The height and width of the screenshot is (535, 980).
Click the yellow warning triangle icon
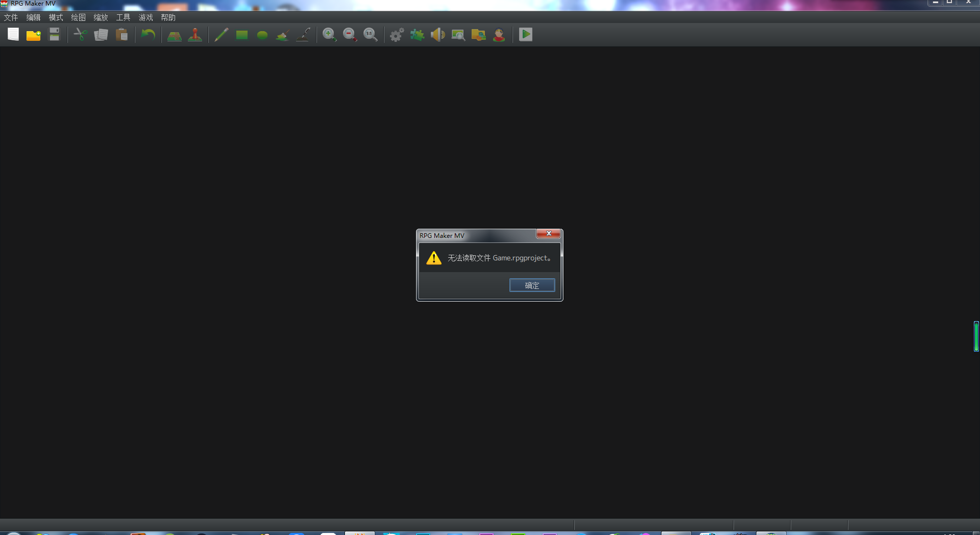434,258
